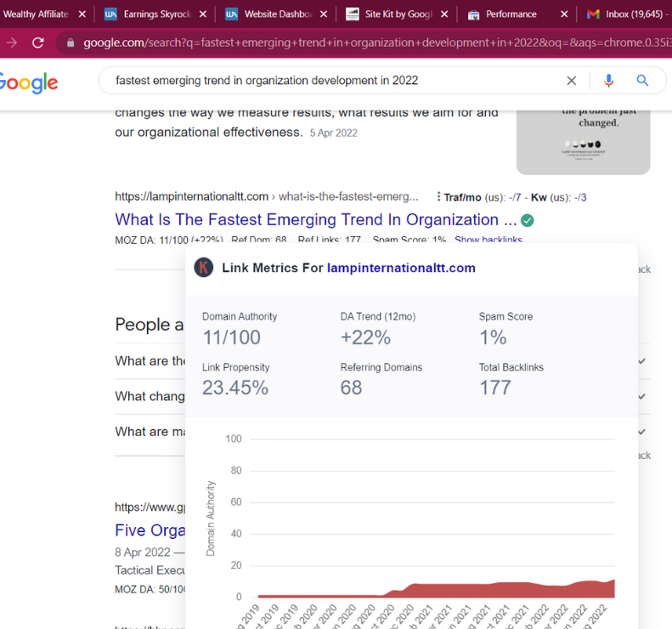
Task: Click the padlock site info icon
Action: pos(71,42)
